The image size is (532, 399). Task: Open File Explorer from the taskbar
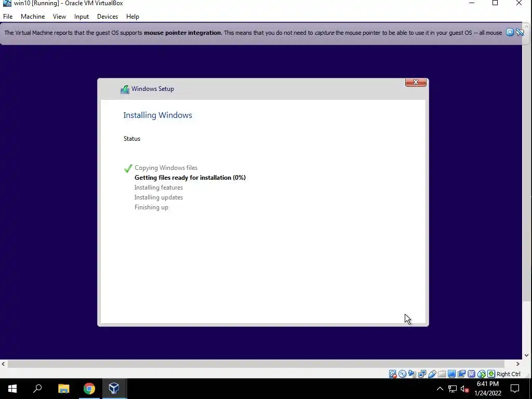[x=64, y=389]
